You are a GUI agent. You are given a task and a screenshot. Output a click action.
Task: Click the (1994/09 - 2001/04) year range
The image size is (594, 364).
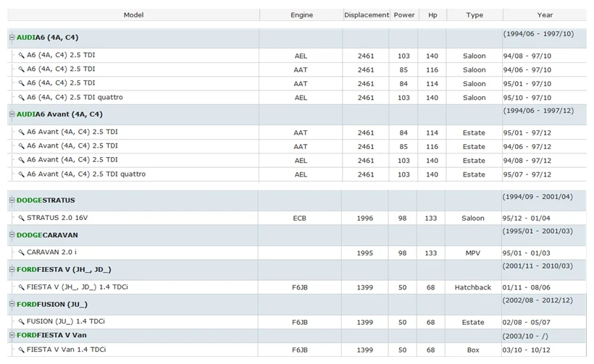[537, 197]
